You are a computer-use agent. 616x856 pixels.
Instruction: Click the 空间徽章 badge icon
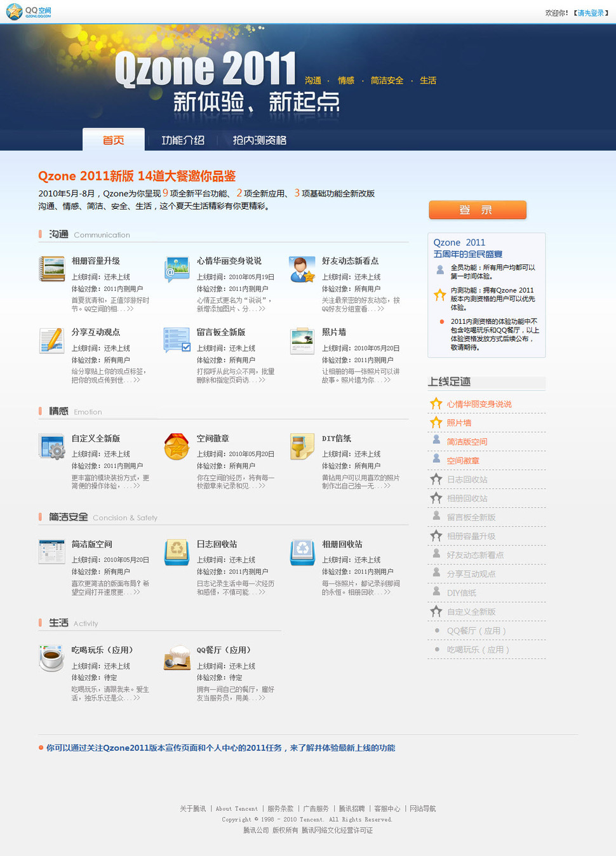[x=177, y=446]
